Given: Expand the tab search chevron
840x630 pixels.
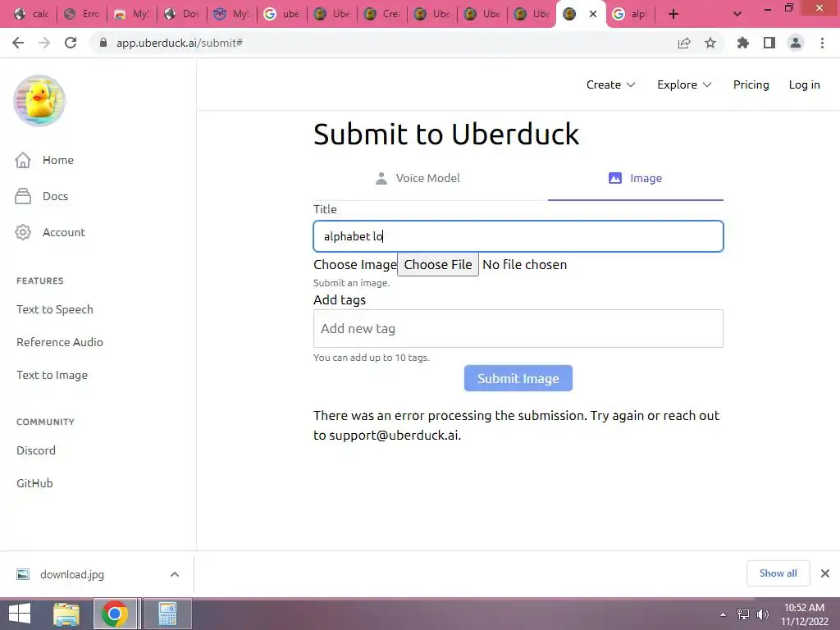Looking at the screenshot, I should (737, 14).
